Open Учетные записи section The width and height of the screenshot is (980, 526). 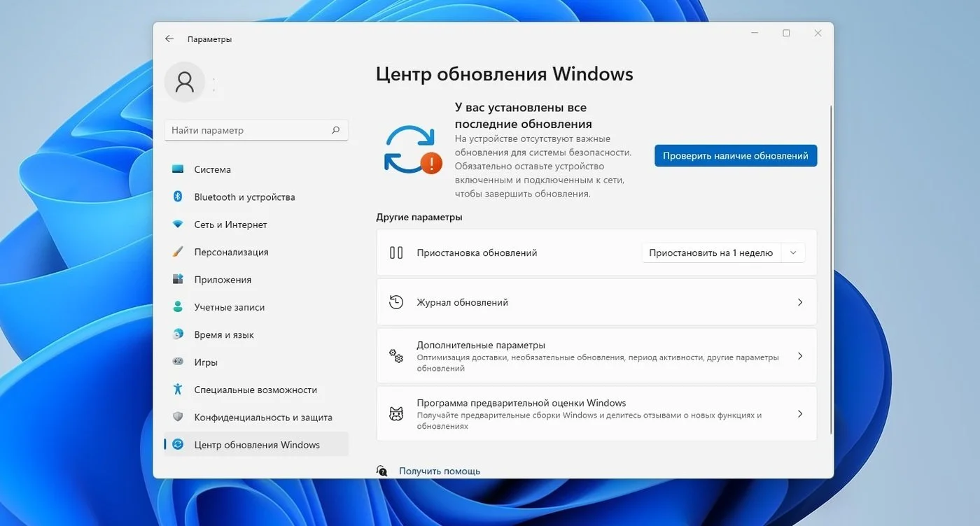(x=256, y=307)
